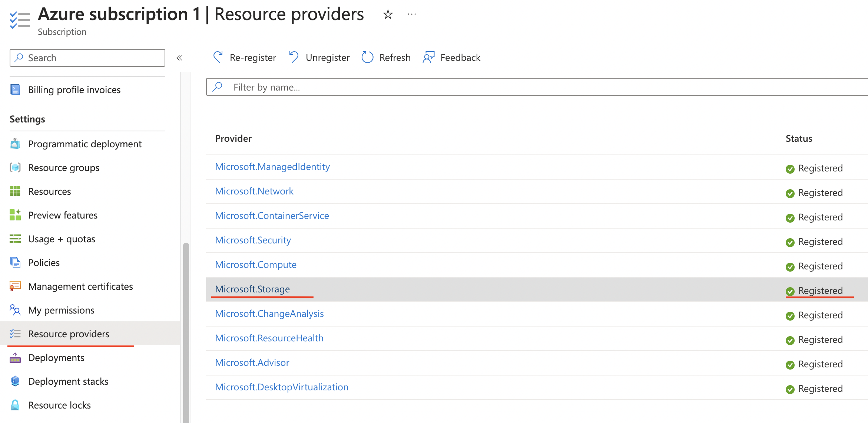Click the Policies icon

coord(15,262)
